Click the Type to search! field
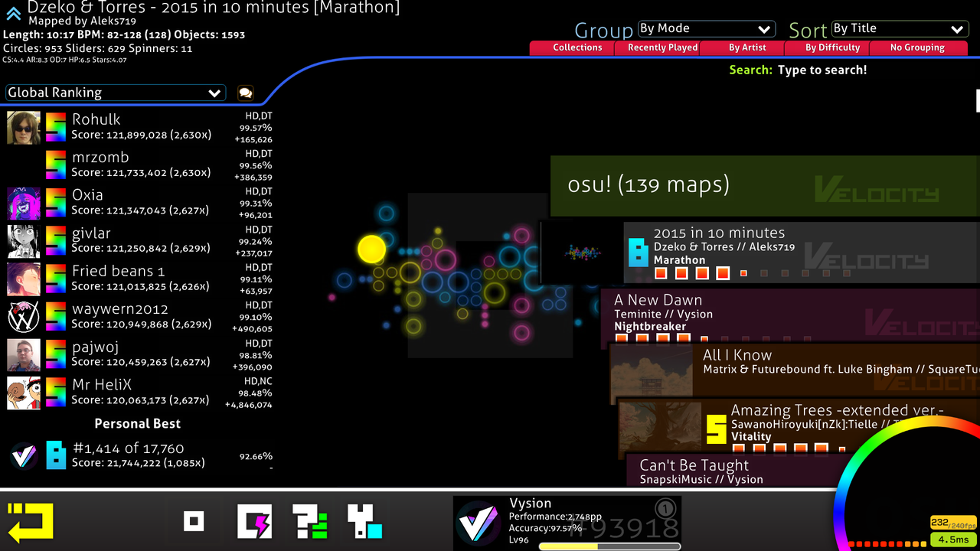This screenshot has height=551, width=980. [x=822, y=70]
